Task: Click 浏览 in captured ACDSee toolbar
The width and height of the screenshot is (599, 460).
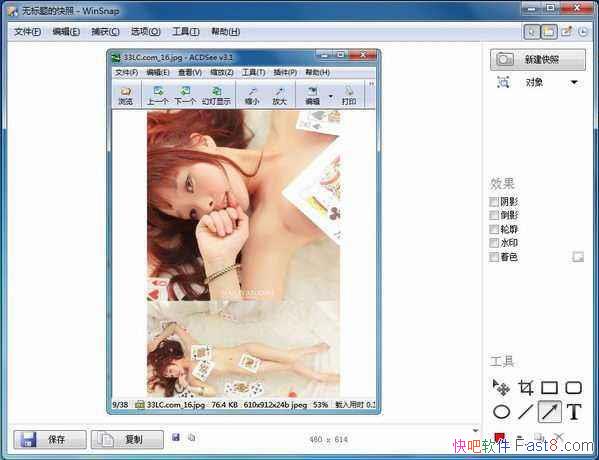Action: tap(125, 96)
